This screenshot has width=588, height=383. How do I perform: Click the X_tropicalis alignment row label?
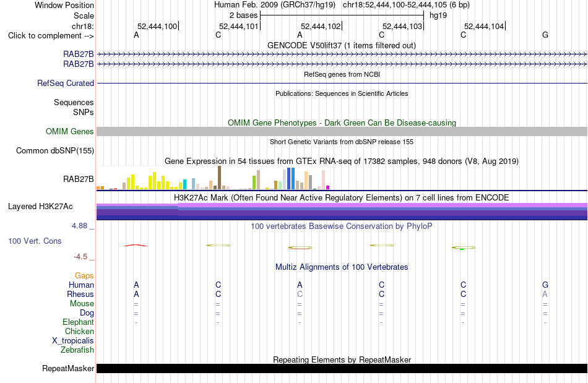(73, 341)
